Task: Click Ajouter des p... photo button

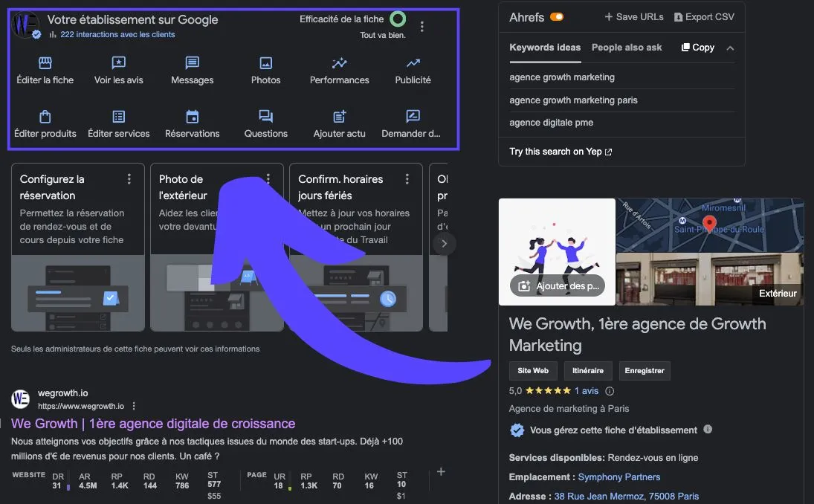Action: (x=558, y=286)
